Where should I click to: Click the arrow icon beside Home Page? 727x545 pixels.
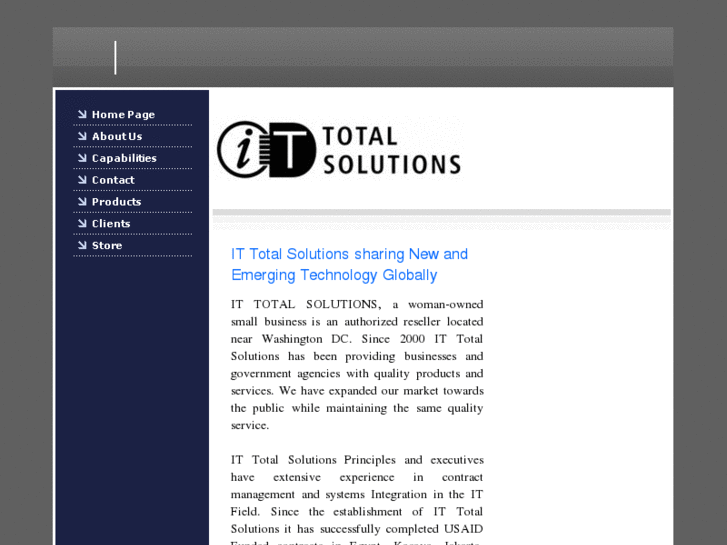[82, 114]
